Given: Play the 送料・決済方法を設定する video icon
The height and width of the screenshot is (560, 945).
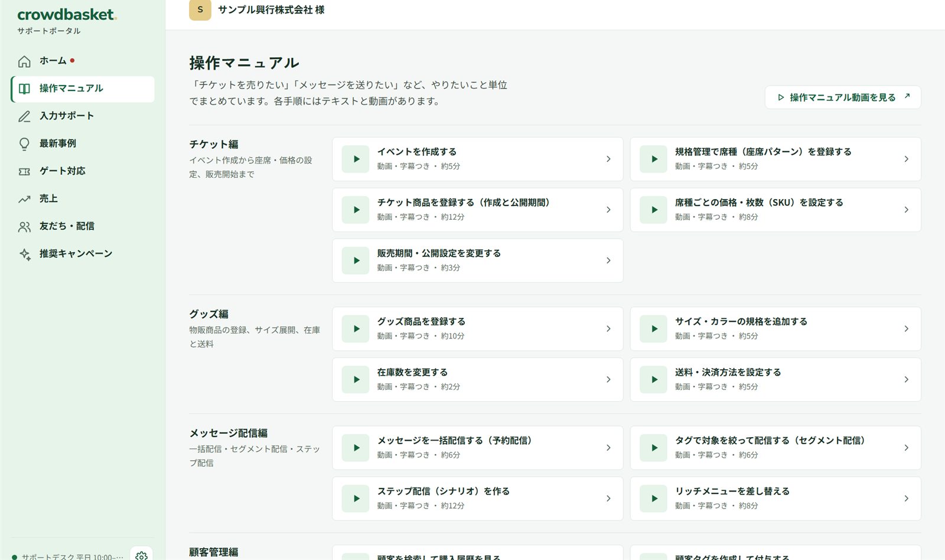Looking at the screenshot, I should pyautogui.click(x=654, y=380).
